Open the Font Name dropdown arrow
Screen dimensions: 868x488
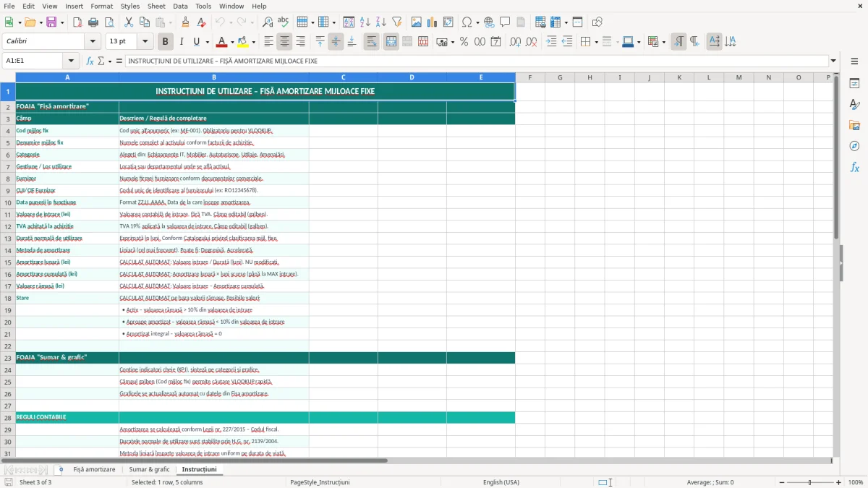pos(93,42)
